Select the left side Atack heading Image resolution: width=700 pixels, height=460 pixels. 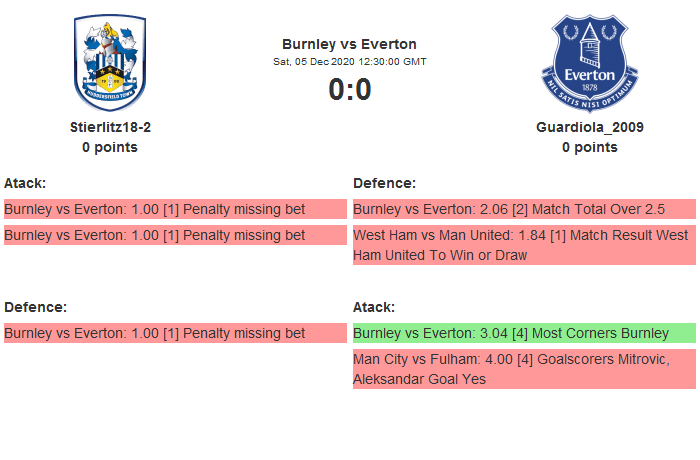(x=25, y=183)
